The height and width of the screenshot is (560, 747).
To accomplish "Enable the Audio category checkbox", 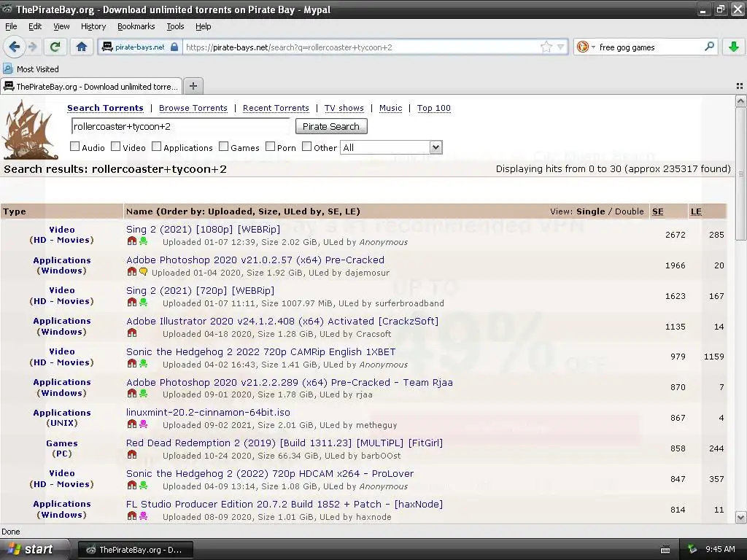I will [75, 147].
